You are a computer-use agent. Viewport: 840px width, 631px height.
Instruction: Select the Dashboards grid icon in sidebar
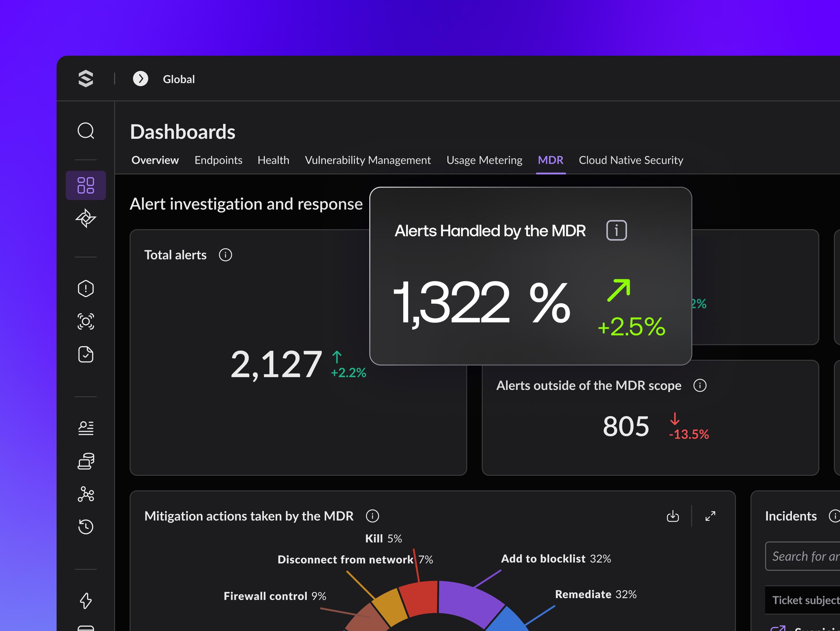tap(86, 185)
